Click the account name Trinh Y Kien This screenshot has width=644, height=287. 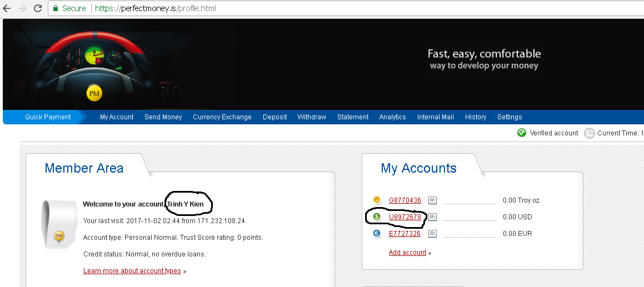(x=185, y=204)
